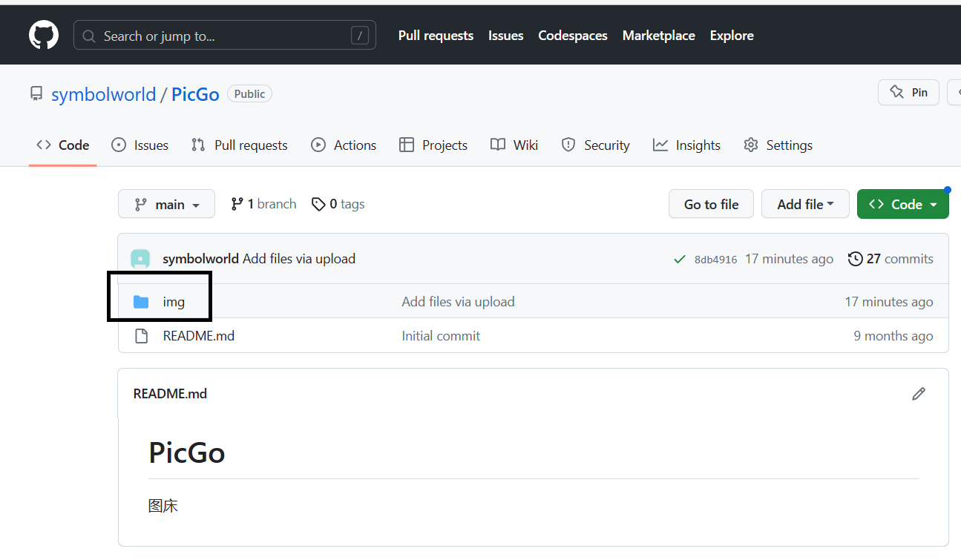Open the 27 commits history

click(891, 259)
